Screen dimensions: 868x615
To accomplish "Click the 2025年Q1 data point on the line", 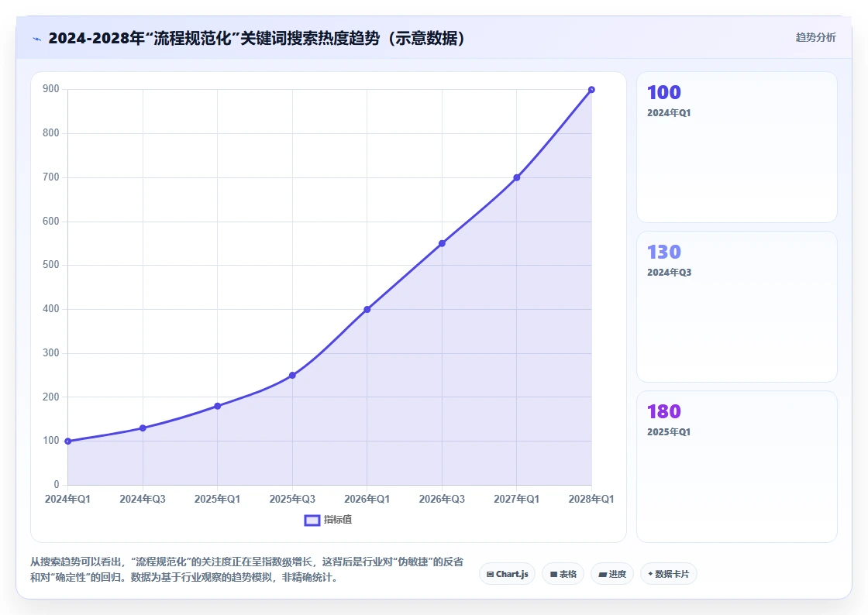I will tap(218, 406).
